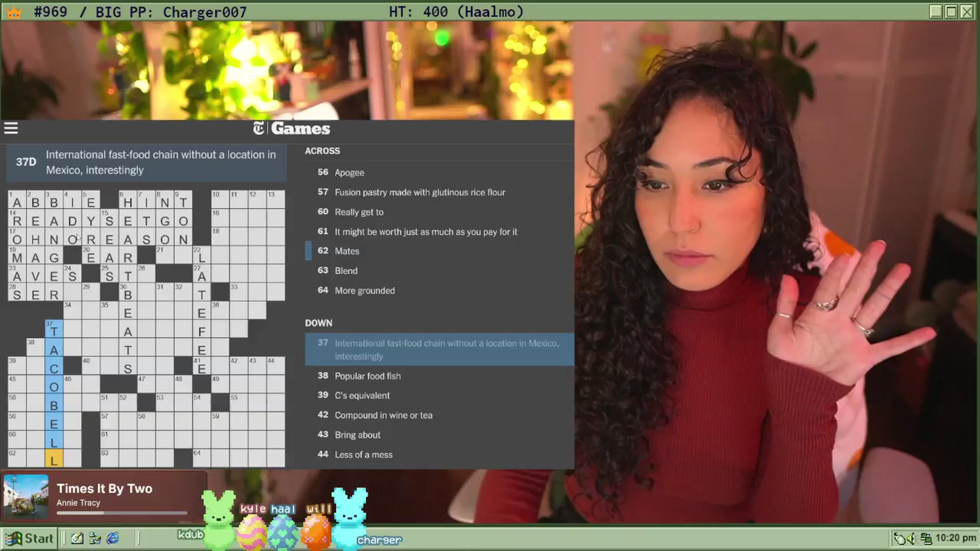The width and height of the screenshot is (980, 551).
Task: Select Across clue 57 Fusion pastry
Action: click(x=439, y=192)
